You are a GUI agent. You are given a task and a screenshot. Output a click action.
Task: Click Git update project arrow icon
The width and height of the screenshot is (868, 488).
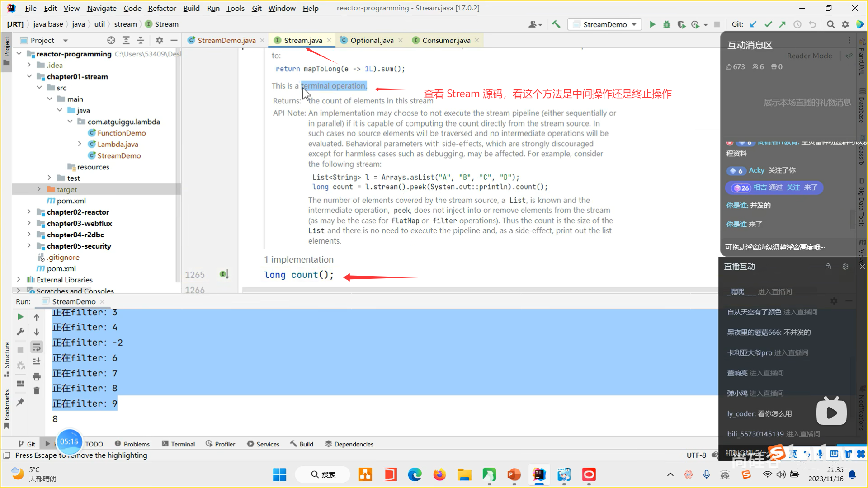point(753,24)
